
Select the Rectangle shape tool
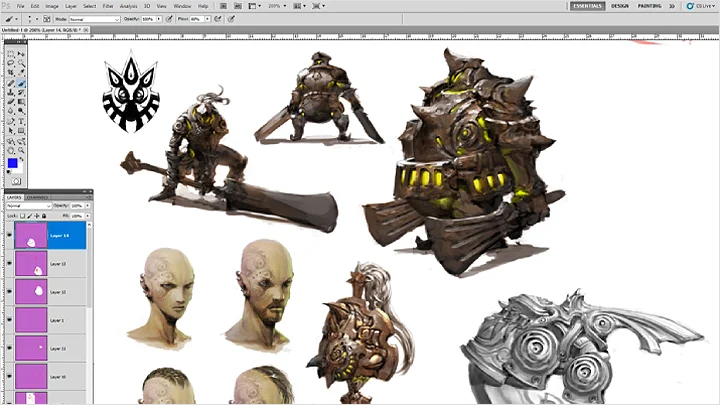[x=21, y=131]
